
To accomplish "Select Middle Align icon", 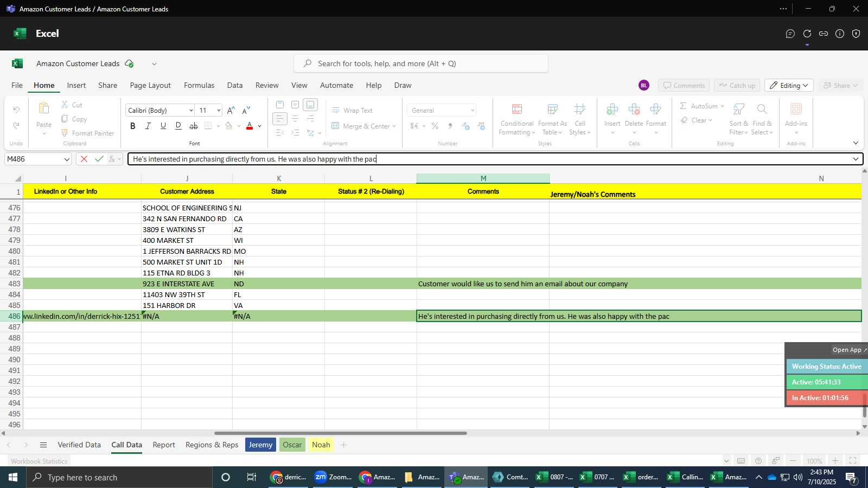I will click(x=295, y=105).
